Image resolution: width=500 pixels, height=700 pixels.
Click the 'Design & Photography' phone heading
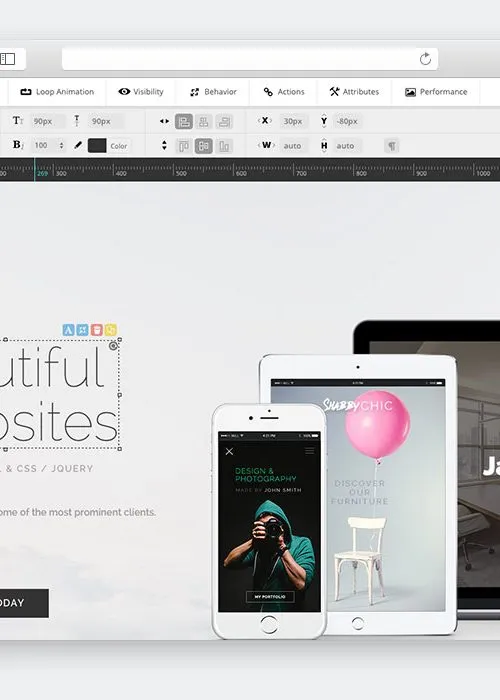point(266,475)
